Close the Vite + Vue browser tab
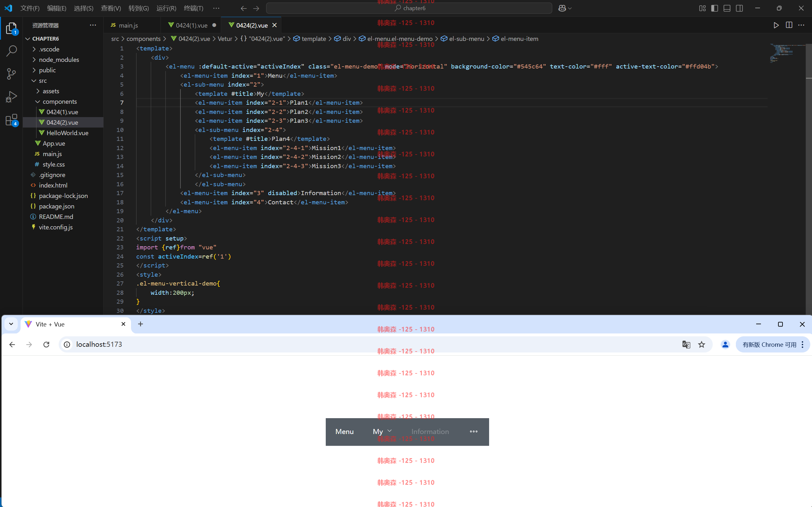 (123, 324)
